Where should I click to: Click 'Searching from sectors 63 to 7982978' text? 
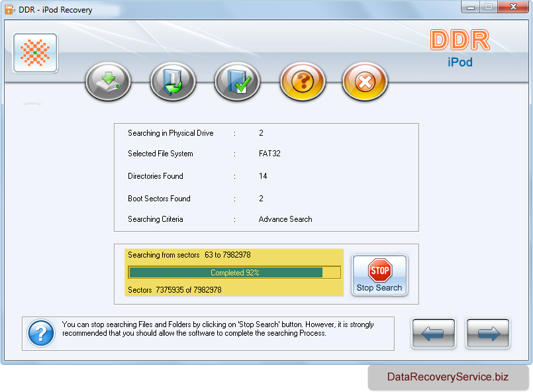[189, 255]
